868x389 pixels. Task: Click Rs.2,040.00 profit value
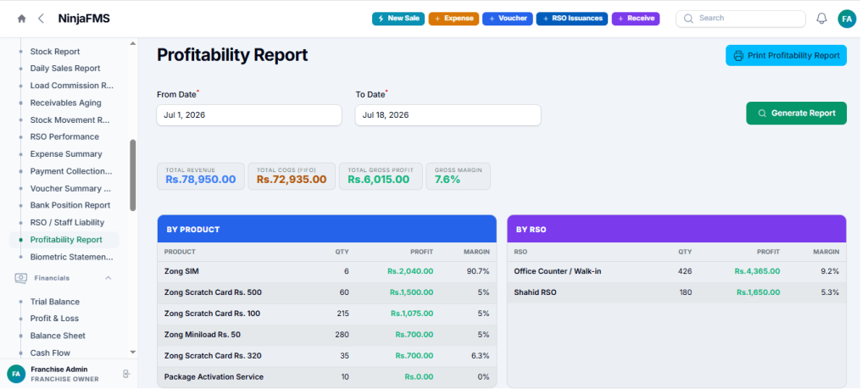point(410,271)
